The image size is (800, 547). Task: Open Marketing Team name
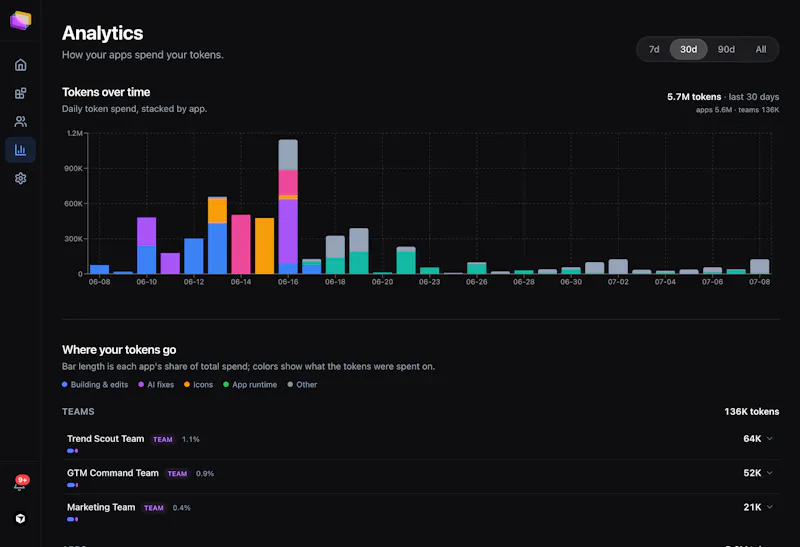click(x=101, y=507)
